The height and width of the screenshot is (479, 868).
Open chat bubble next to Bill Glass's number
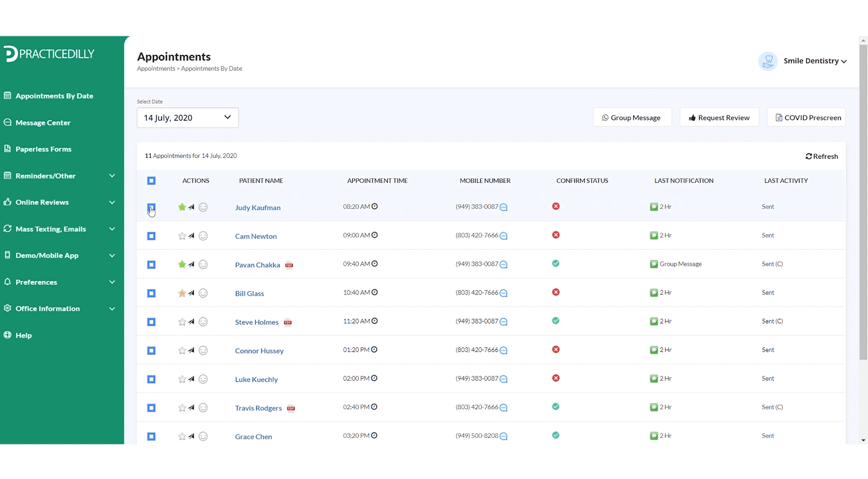pyautogui.click(x=503, y=293)
